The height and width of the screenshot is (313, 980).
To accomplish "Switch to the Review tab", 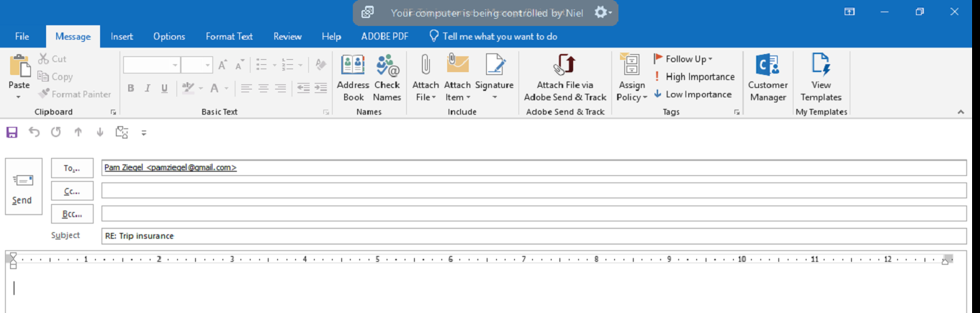I will pyautogui.click(x=287, y=36).
